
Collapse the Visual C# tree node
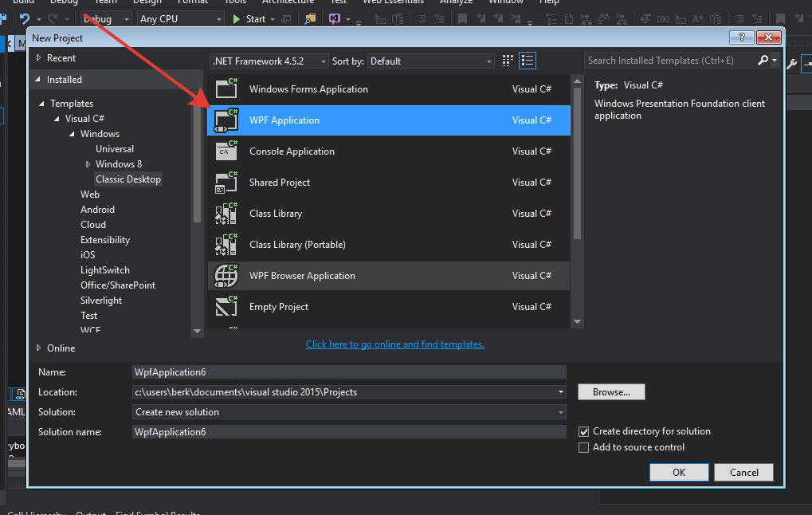click(57, 119)
